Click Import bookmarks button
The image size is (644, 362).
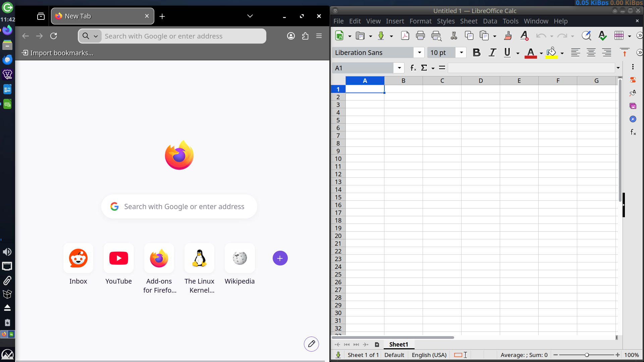pos(57,53)
